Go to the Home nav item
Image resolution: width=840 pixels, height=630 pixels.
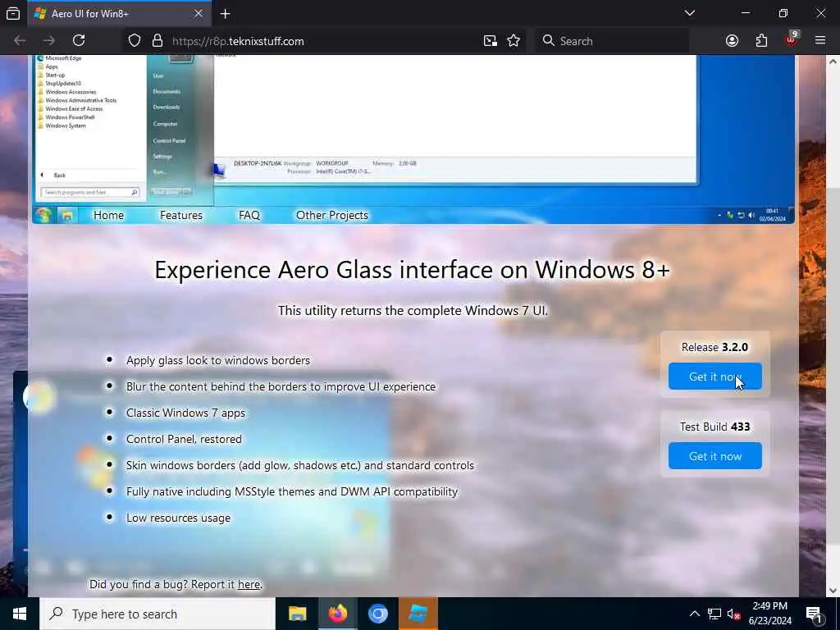point(109,216)
